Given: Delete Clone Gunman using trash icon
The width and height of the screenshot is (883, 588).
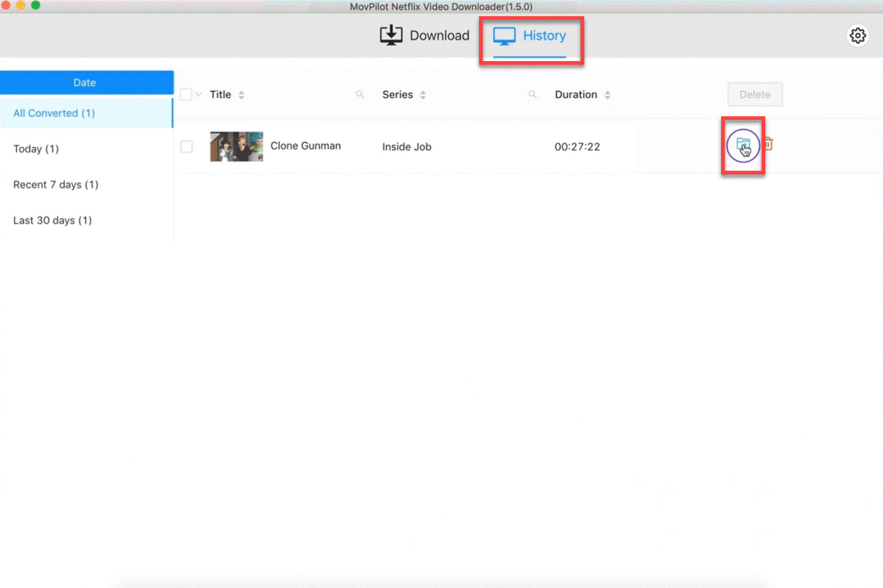Looking at the screenshot, I should pos(767,144).
